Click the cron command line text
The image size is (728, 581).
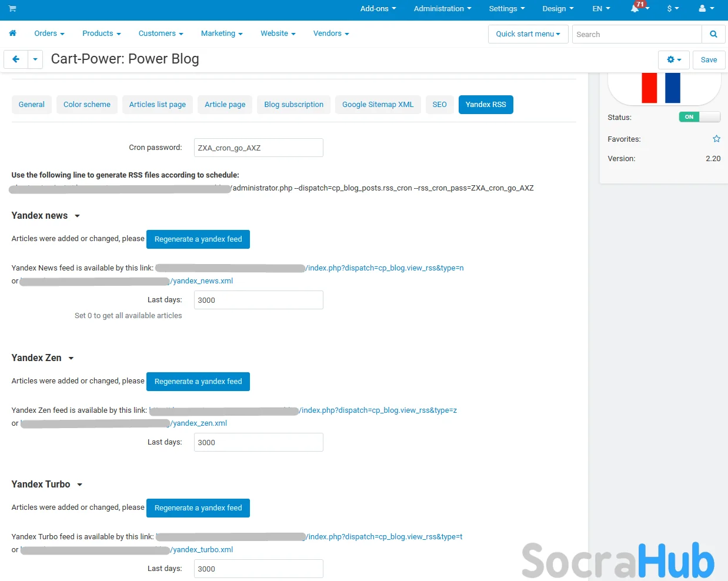pyautogui.click(x=383, y=188)
